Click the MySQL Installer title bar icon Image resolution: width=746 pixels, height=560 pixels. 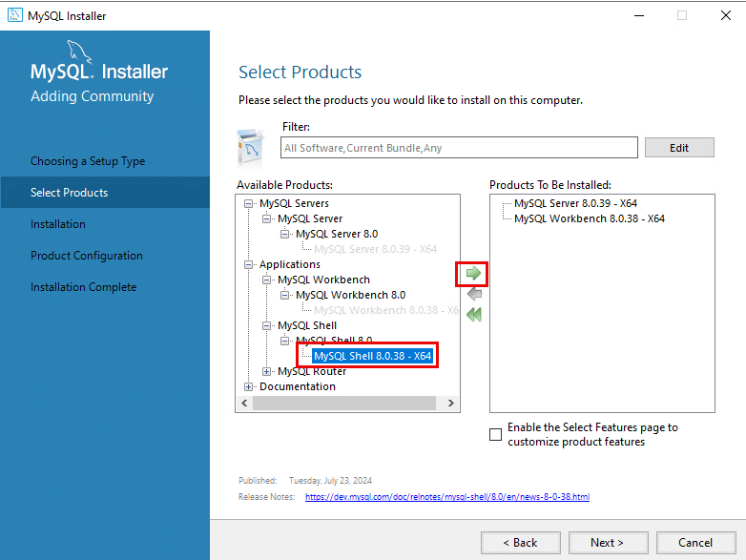(14, 14)
